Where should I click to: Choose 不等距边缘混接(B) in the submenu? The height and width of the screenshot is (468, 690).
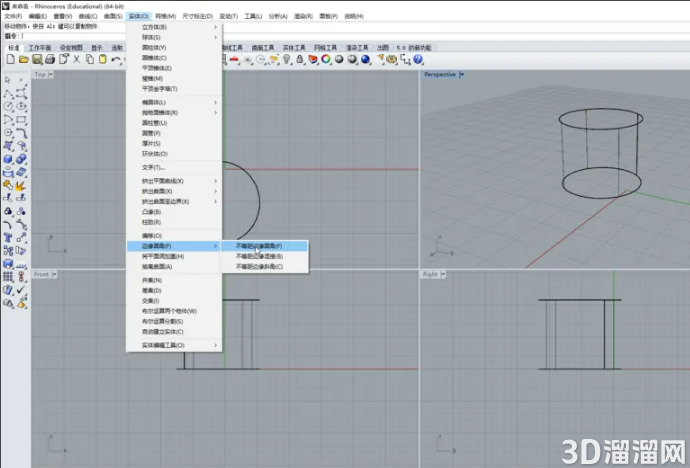pos(264,256)
